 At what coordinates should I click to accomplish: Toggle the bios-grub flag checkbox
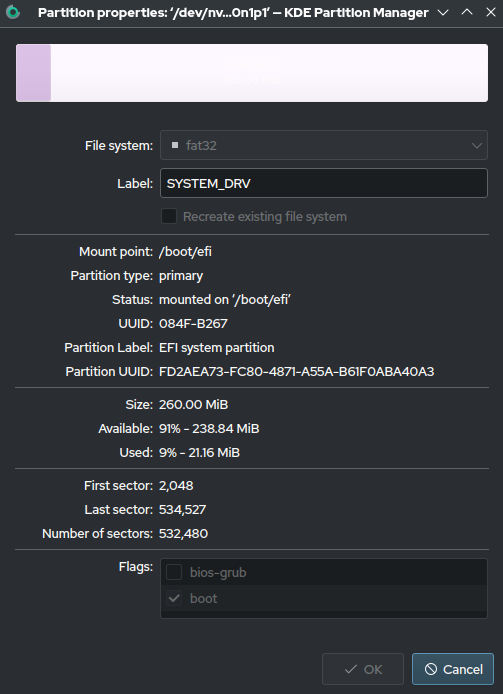(x=174, y=572)
